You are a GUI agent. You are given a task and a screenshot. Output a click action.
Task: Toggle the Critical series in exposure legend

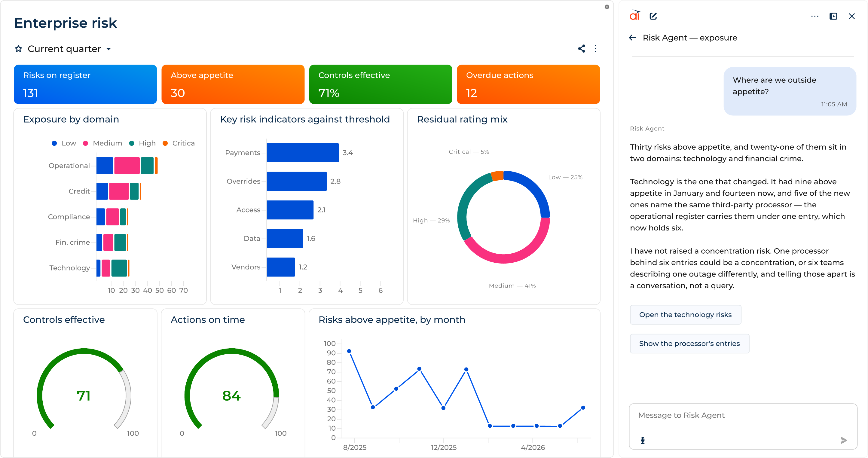click(180, 143)
